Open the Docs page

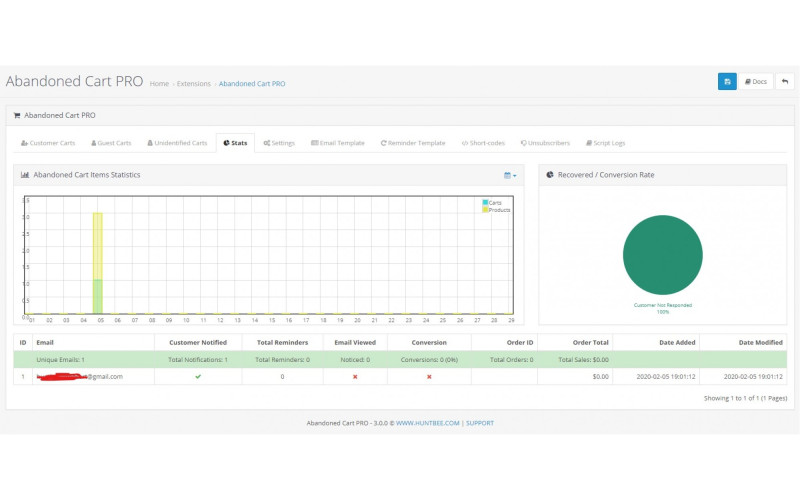pos(756,81)
